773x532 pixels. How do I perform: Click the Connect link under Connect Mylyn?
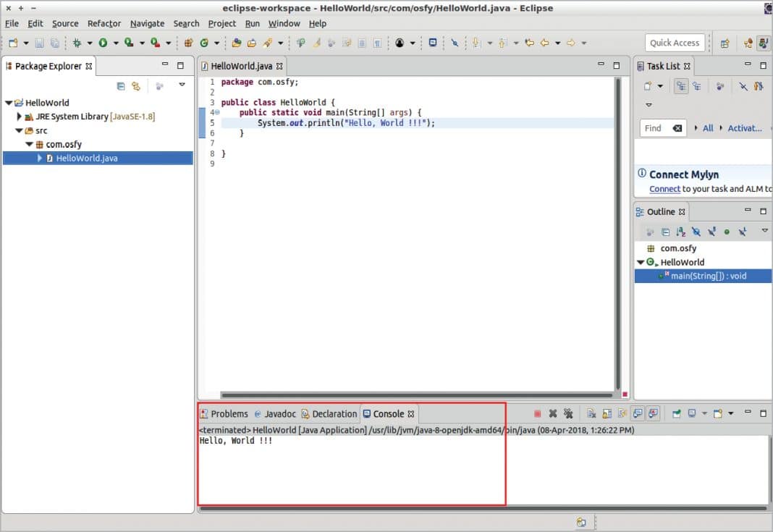tap(664, 189)
